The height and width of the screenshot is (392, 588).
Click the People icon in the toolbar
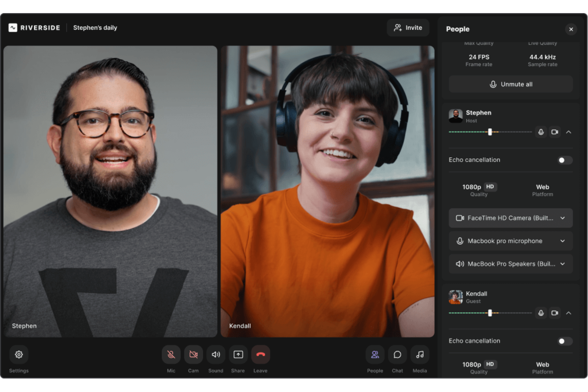375,354
